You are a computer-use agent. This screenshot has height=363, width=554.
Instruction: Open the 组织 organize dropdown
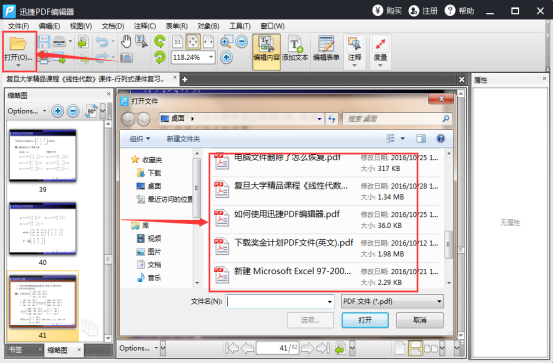point(140,139)
